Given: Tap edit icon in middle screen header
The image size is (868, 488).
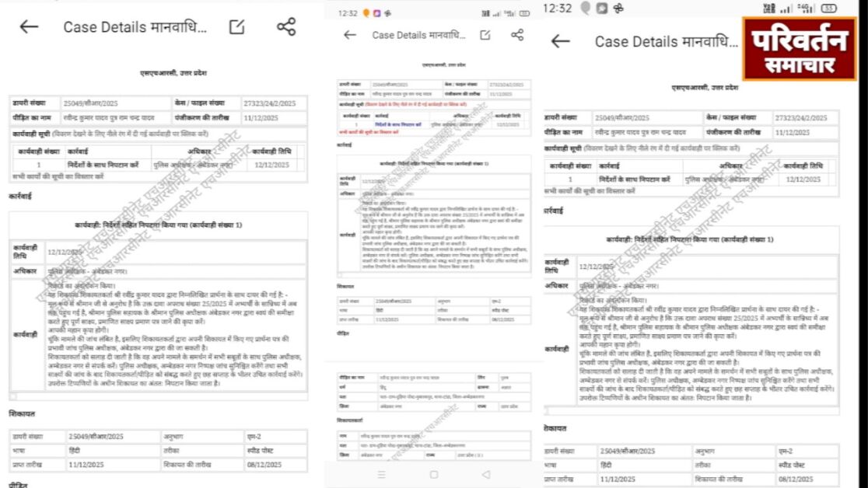Looking at the screenshot, I should [485, 35].
